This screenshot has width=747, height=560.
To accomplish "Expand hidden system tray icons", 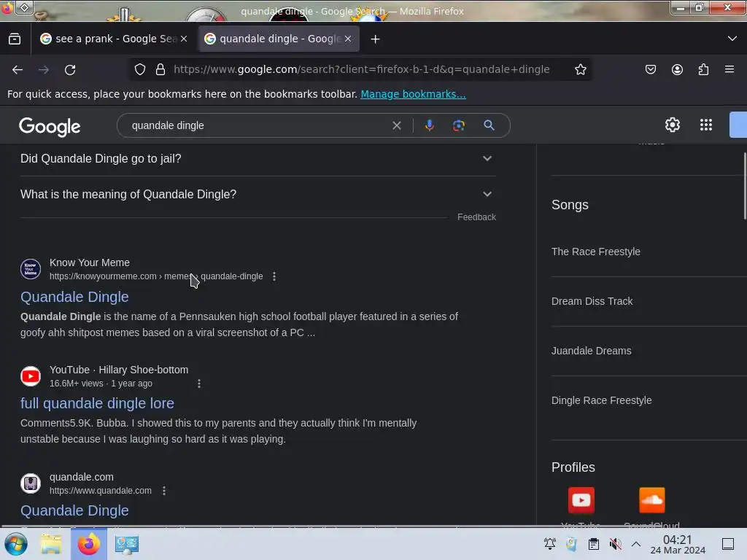I will [636, 544].
